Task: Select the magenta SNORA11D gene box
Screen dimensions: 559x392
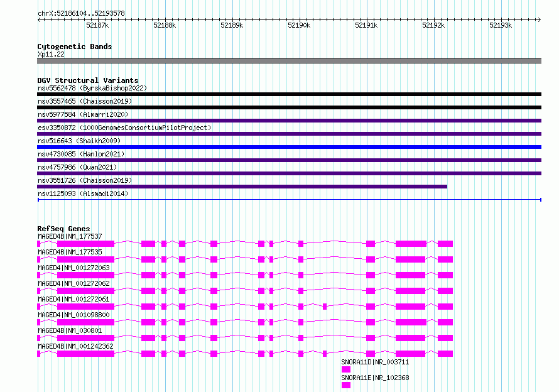Action: click(346, 369)
